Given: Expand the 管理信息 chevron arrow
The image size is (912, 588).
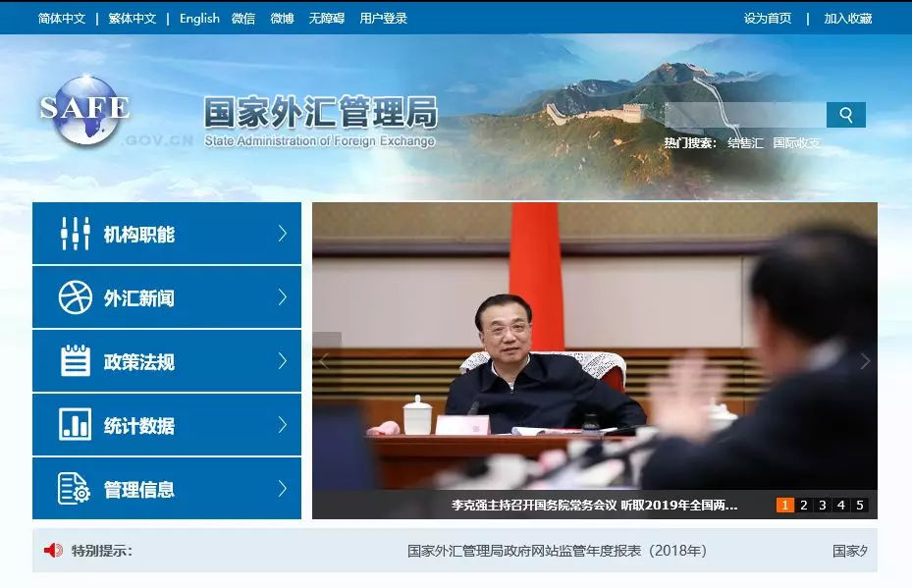Looking at the screenshot, I should point(282,489).
